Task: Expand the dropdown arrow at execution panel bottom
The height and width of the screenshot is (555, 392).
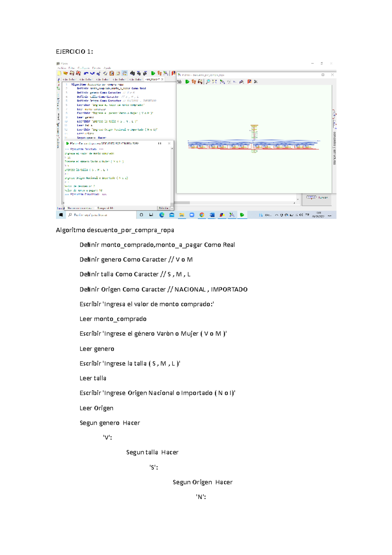Action: 172,208
